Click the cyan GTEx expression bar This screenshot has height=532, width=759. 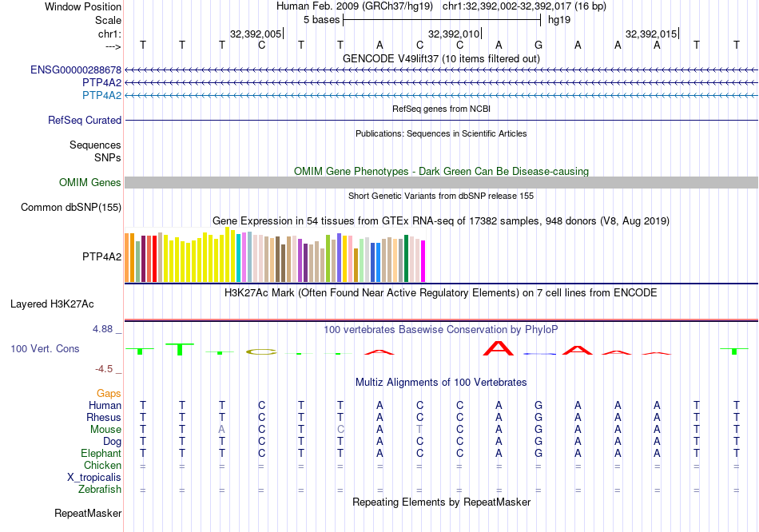coord(239,259)
